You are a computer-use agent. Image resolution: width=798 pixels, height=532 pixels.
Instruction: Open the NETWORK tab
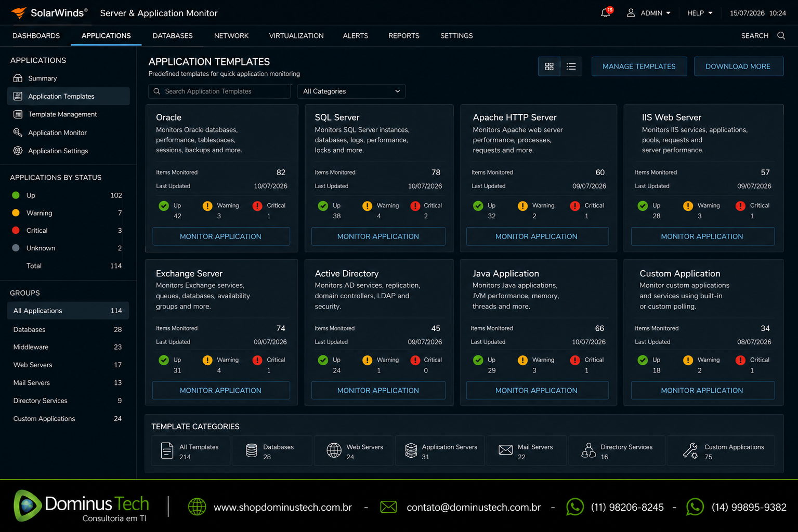point(231,35)
